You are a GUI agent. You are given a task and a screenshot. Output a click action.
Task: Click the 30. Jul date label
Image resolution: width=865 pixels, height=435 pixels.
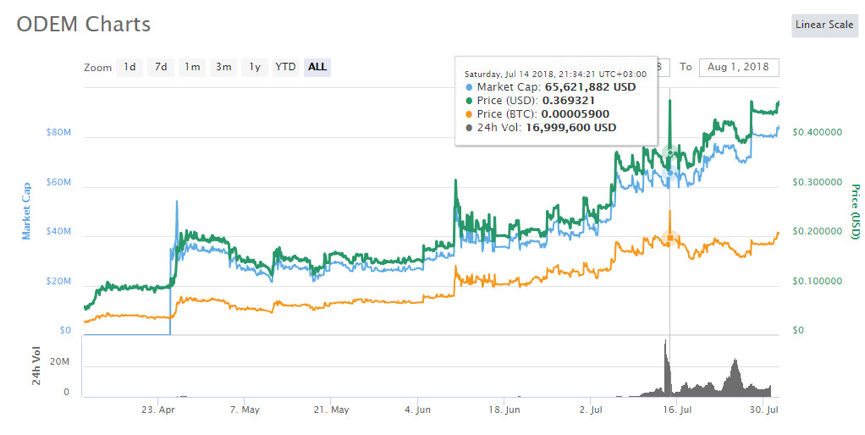pos(763,410)
